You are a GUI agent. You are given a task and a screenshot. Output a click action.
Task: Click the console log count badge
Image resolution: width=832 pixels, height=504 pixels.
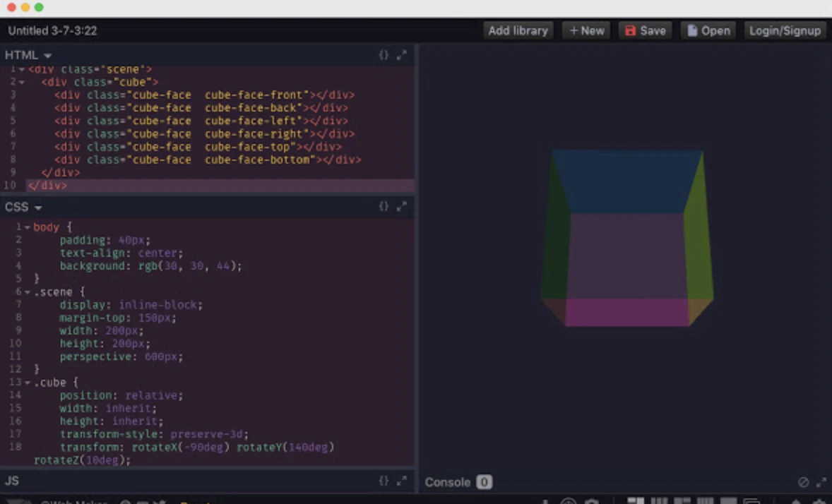[484, 482]
